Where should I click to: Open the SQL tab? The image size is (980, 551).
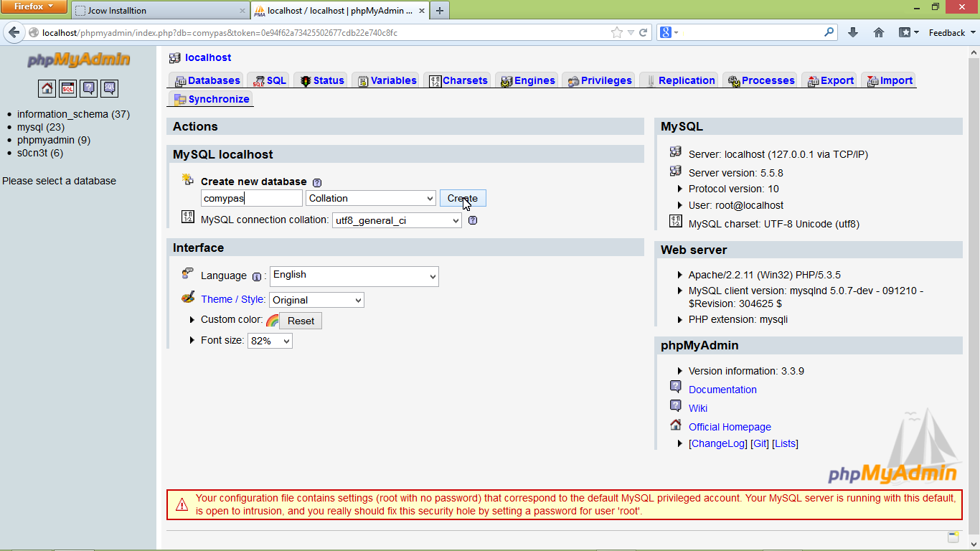(x=269, y=80)
